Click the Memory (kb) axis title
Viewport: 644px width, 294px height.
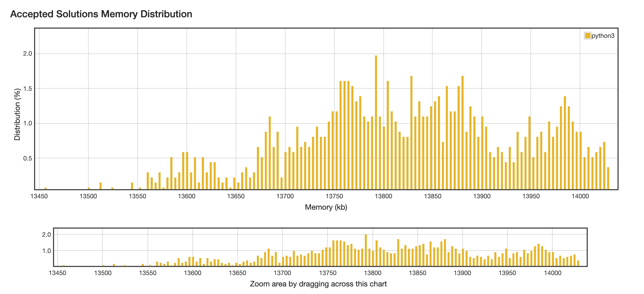[x=326, y=207]
